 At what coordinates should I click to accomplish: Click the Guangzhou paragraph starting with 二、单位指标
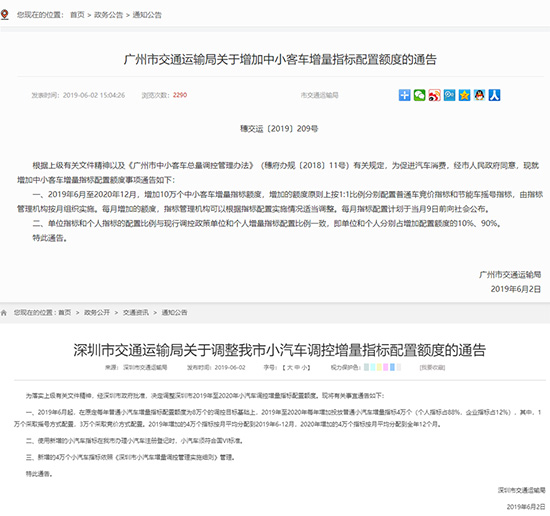(x=267, y=223)
